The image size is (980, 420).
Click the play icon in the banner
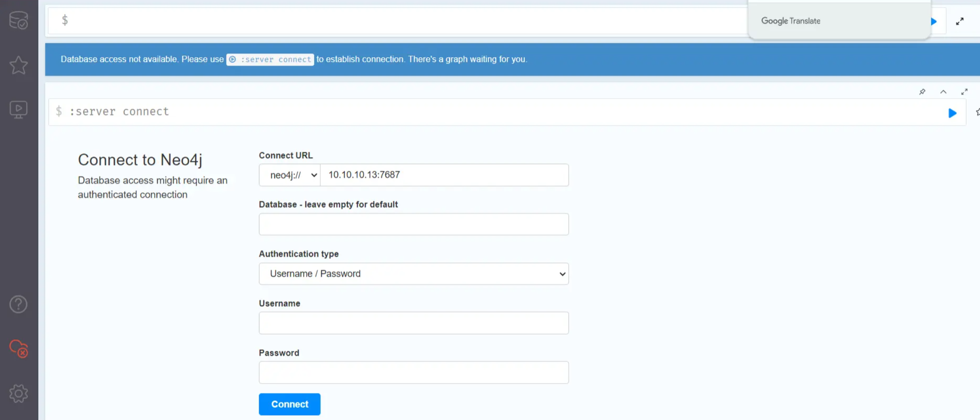(233, 59)
